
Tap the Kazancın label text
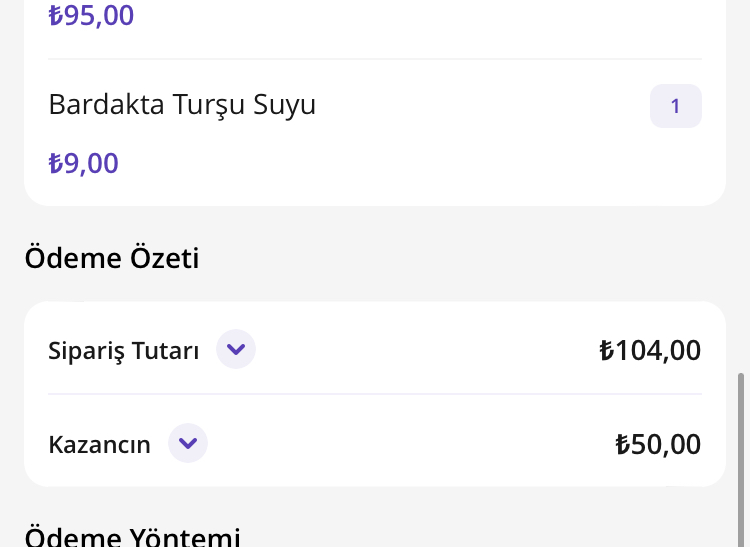(100, 444)
